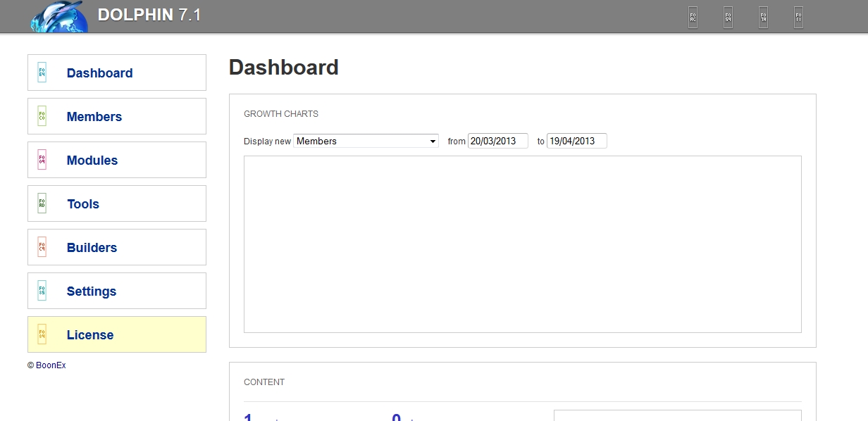
Task: Click the header icon showing glyph F011
Action: tap(798, 18)
